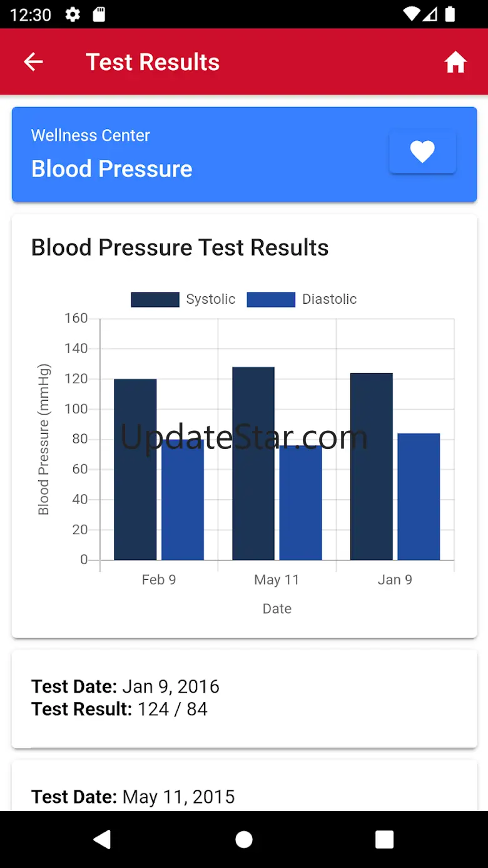
Task: Toggle Systolic legend series
Action: [x=183, y=299]
